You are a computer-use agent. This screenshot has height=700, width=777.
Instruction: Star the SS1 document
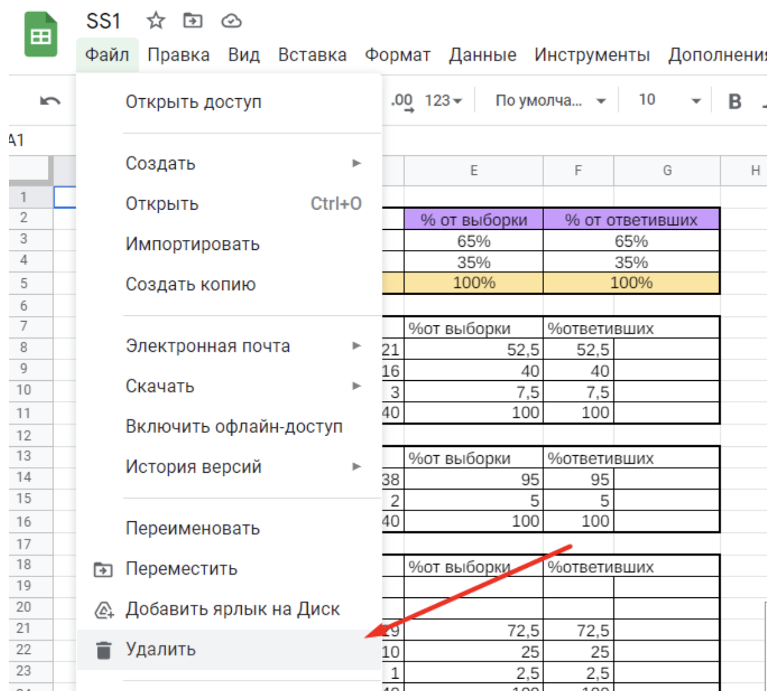point(156,21)
